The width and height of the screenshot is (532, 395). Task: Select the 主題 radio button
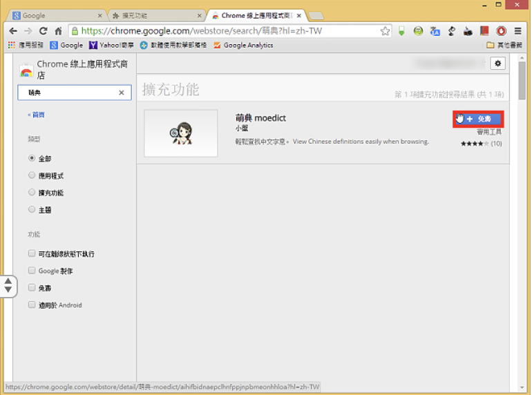[32, 209]
